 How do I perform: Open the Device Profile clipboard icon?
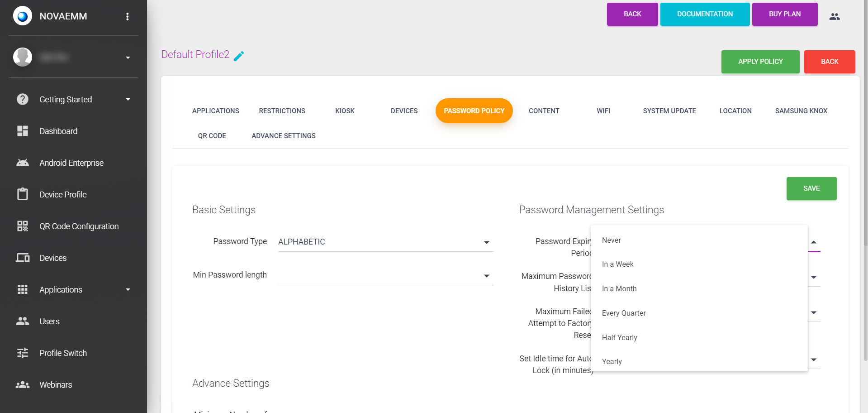pyautogui.click(x=23, y=194)
